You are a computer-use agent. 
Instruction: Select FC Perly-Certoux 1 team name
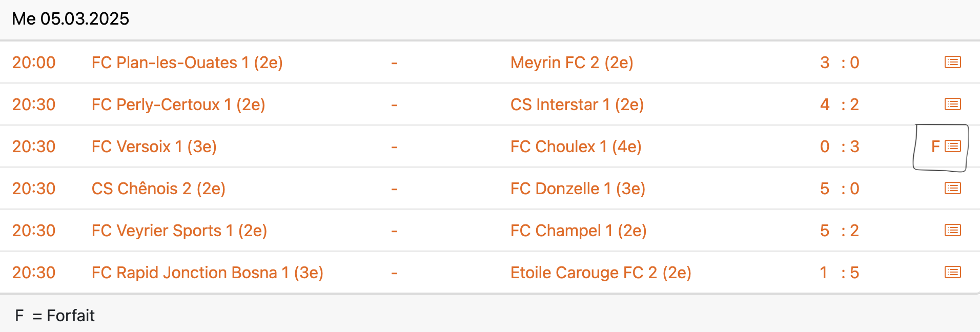pyautogui.click(x=178, y=105)
